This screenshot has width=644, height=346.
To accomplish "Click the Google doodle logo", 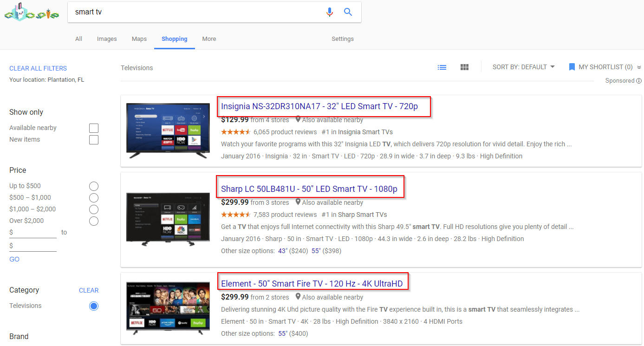I will pyautogui.click(x=31, y=13).
